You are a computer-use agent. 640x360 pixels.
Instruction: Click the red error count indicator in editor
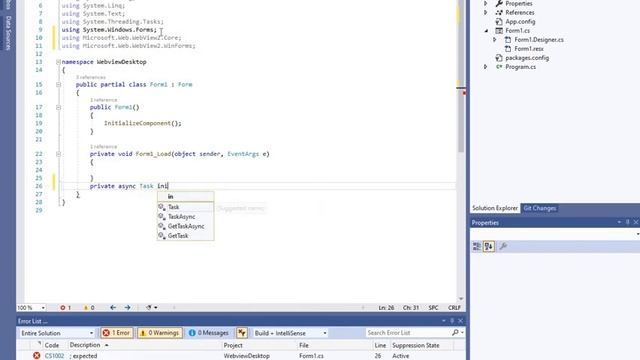65,307
